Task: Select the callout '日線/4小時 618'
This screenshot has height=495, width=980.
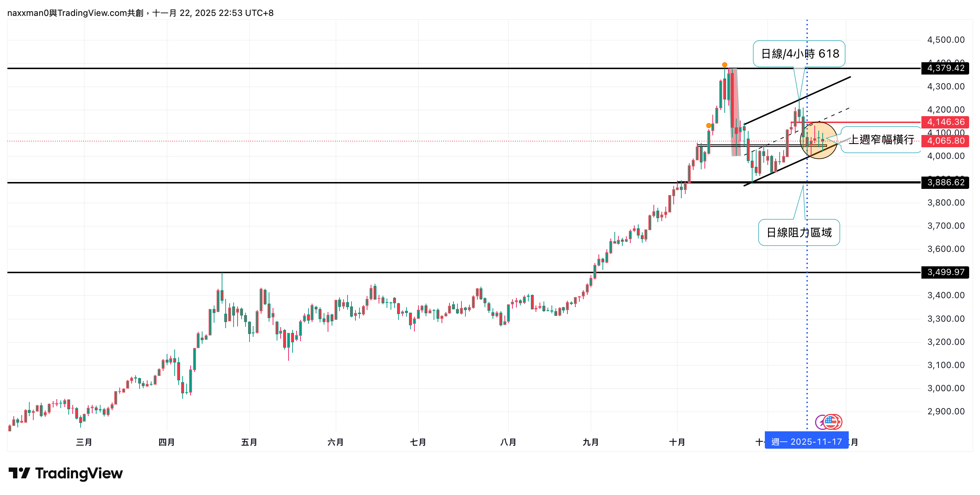Action: [x=799, y=54]
